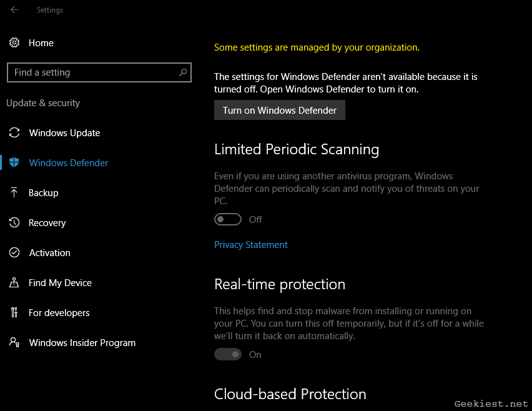Open the Privacy Statement link
The width and height of the screenshot is (532, 411).
click(250, 245)
